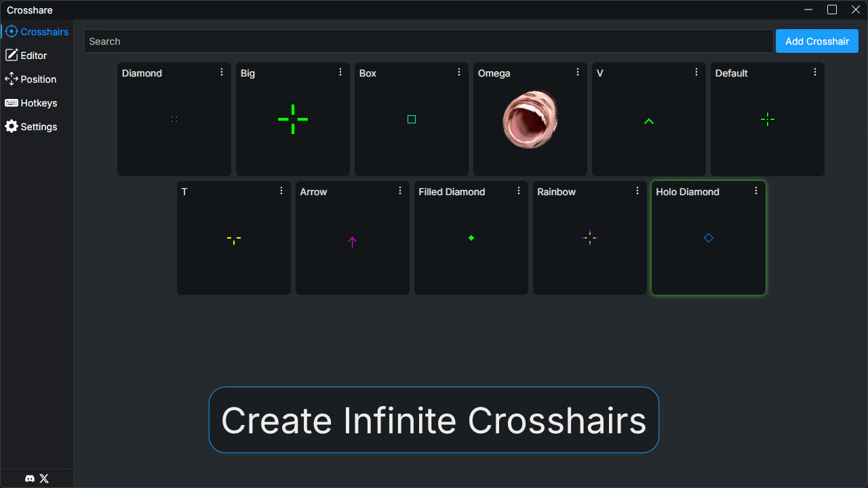The width and height of the screenshot is (868, 488).
Task: Select the Default crosshair card
Action: [768, 120]
